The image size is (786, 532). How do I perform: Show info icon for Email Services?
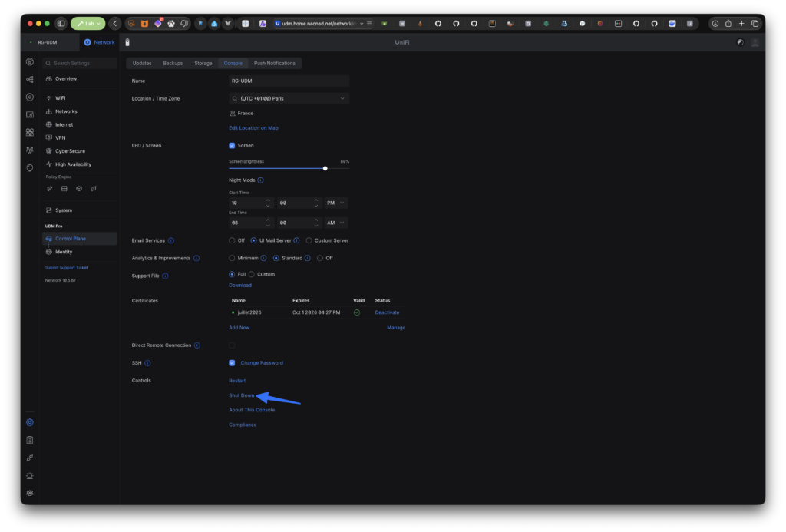pyautogui.click(x=171, y=241)
